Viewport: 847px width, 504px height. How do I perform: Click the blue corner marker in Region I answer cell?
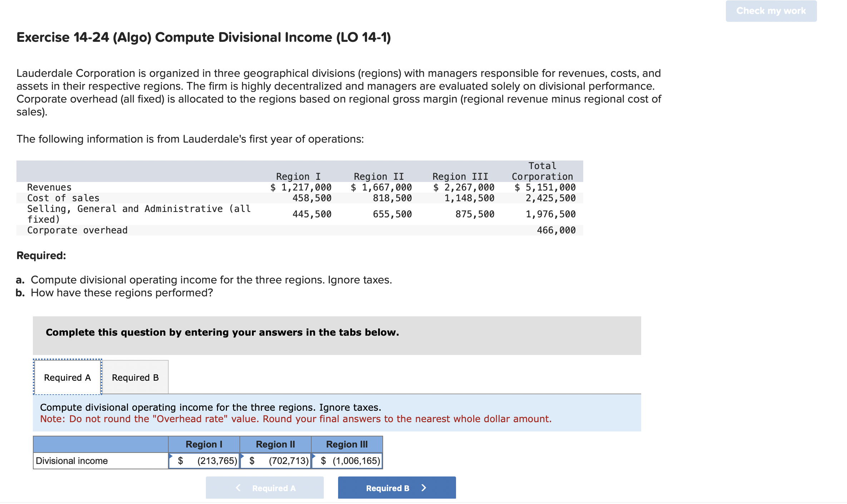[171, 456]
